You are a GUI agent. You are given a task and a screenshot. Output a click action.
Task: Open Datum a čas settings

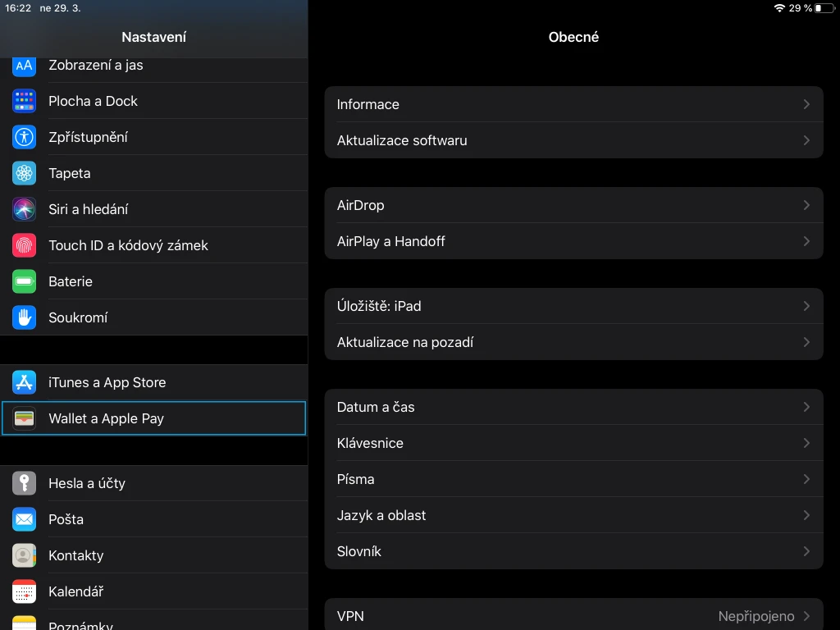pyautogui.click(x=376, y=407)
